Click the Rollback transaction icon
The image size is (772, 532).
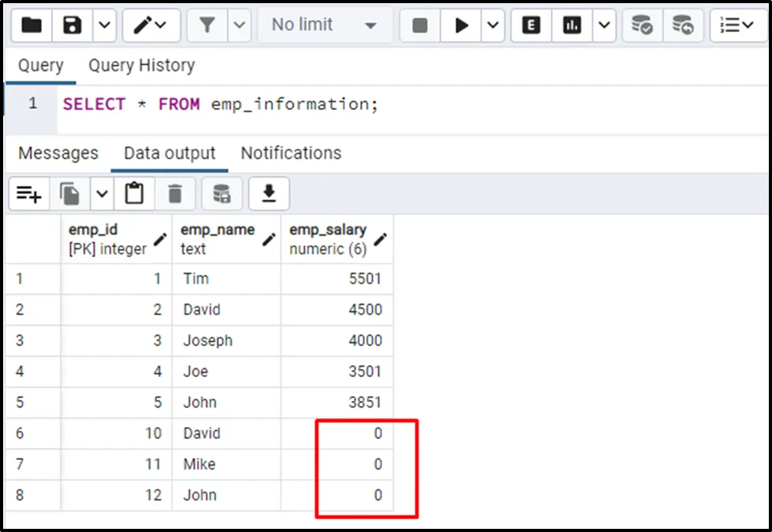click(683, 25)
